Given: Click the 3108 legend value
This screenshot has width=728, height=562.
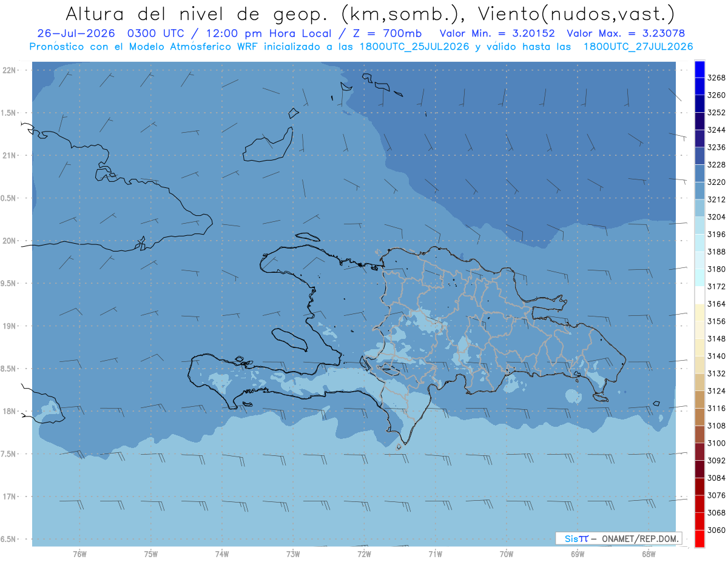Looking at the screenshot, I should click(716, 426).
